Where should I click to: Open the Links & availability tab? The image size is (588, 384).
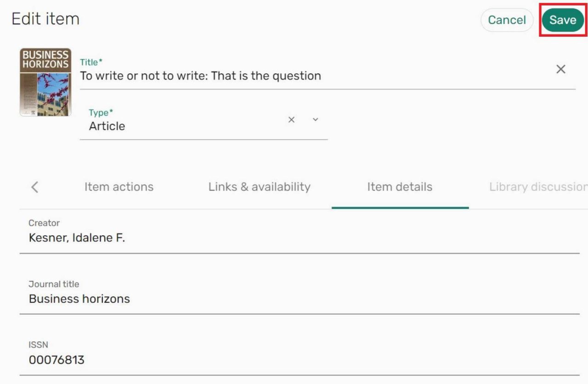point(259,187)
